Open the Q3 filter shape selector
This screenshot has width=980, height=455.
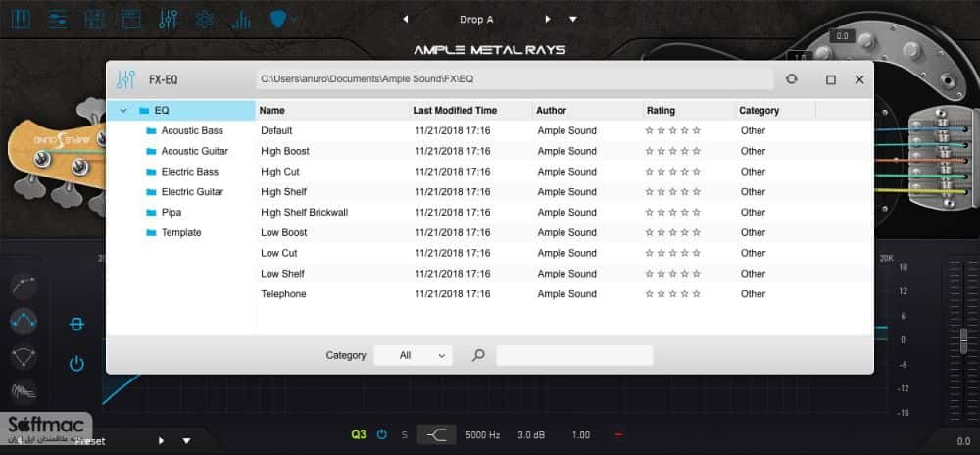tap(436, 434)
